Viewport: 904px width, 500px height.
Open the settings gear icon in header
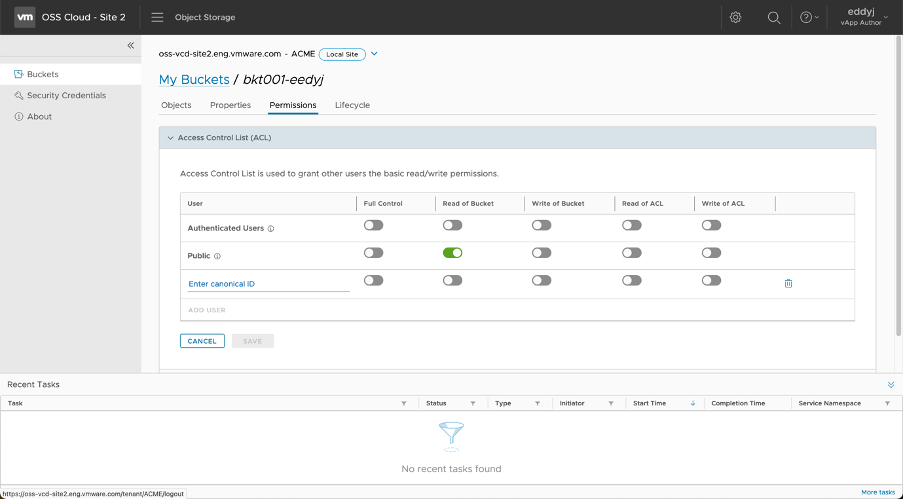point(735,17)
